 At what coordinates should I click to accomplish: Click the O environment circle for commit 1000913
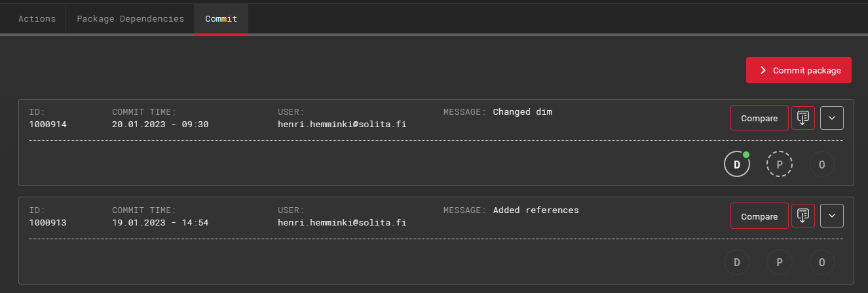tap(821, 262)
